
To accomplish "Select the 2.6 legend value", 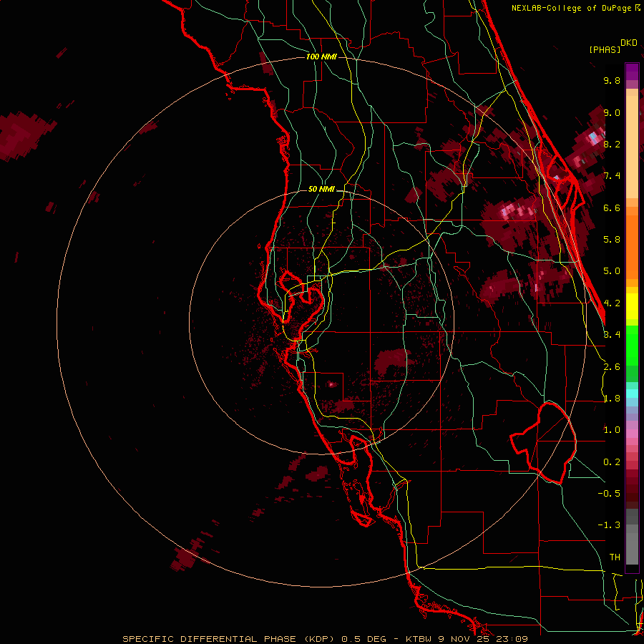I will [x=612, y=367].
